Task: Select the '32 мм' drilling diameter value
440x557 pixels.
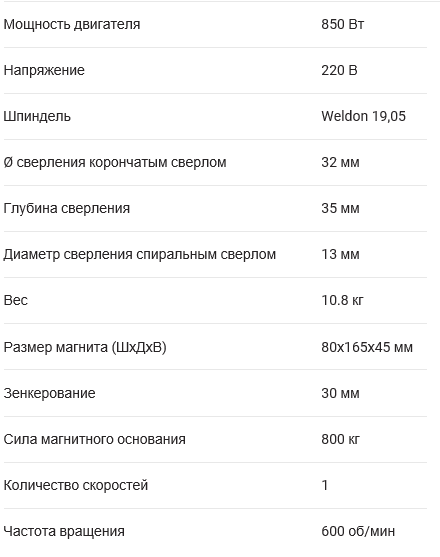Action: point(340,162)
